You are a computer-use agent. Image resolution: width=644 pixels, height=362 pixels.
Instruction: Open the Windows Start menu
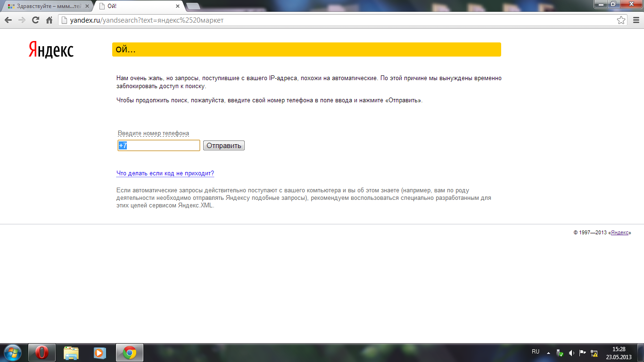(x=13, y=353)
